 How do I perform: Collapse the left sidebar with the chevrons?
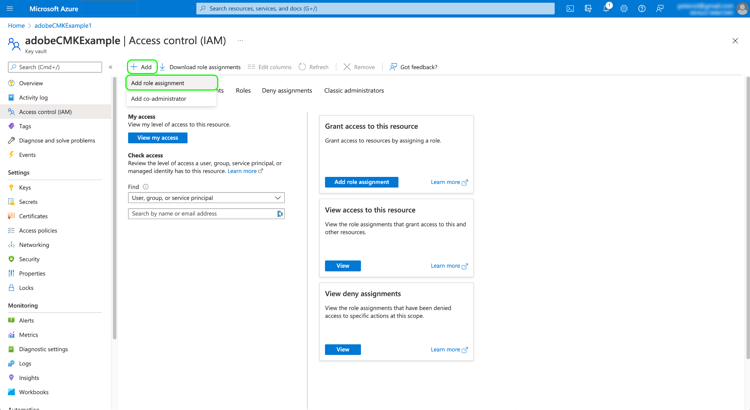tap(110, 67)
